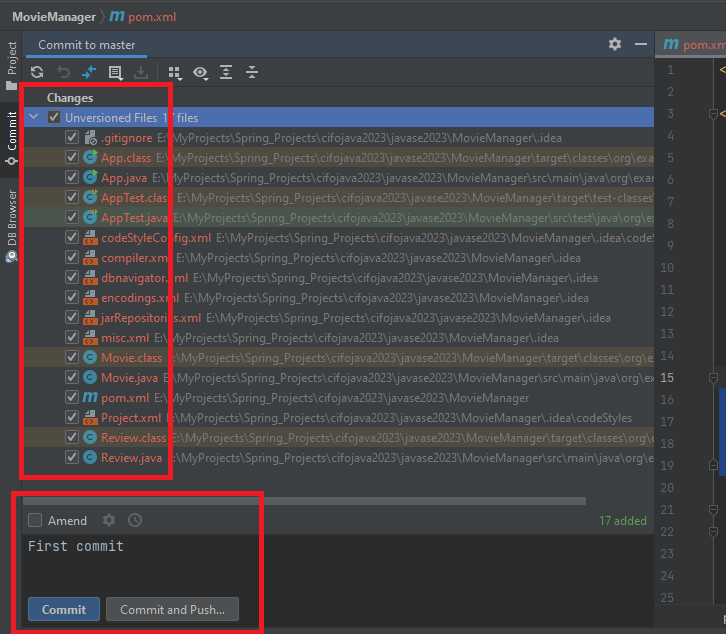Toggle code fold marker at line 19

click(x=713, y=465)
